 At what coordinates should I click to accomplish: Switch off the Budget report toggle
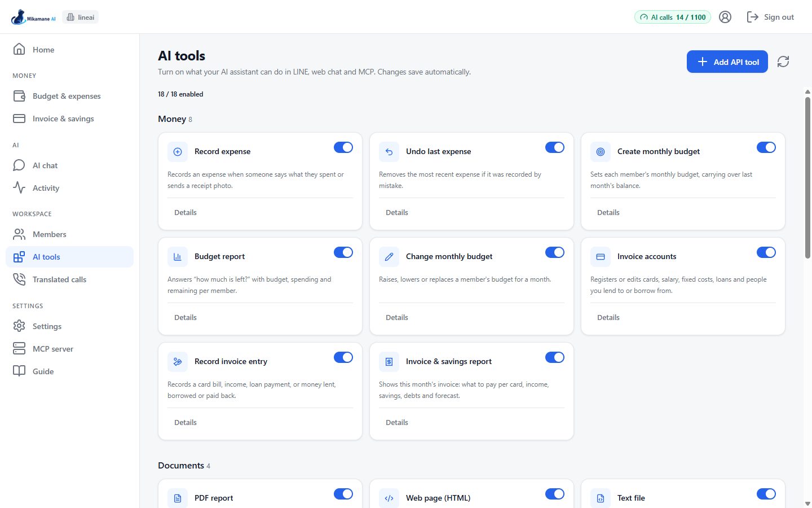click(x=343, y=252)
